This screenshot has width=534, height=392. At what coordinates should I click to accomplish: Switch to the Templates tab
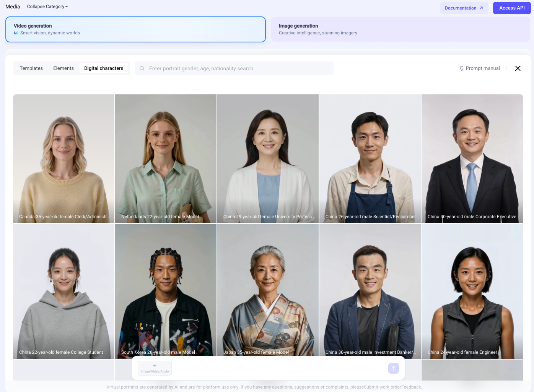[31, 68]
